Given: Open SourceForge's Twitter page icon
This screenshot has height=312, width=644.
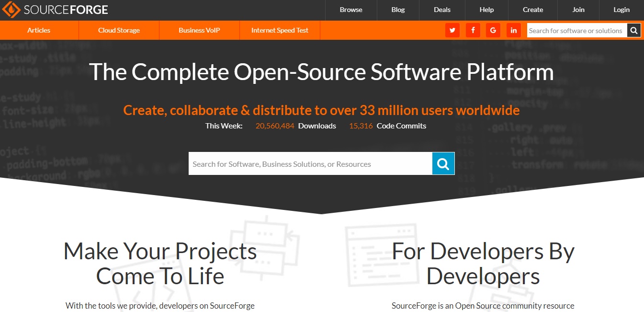Looking at the screenshot, I should tap(452, 30).
